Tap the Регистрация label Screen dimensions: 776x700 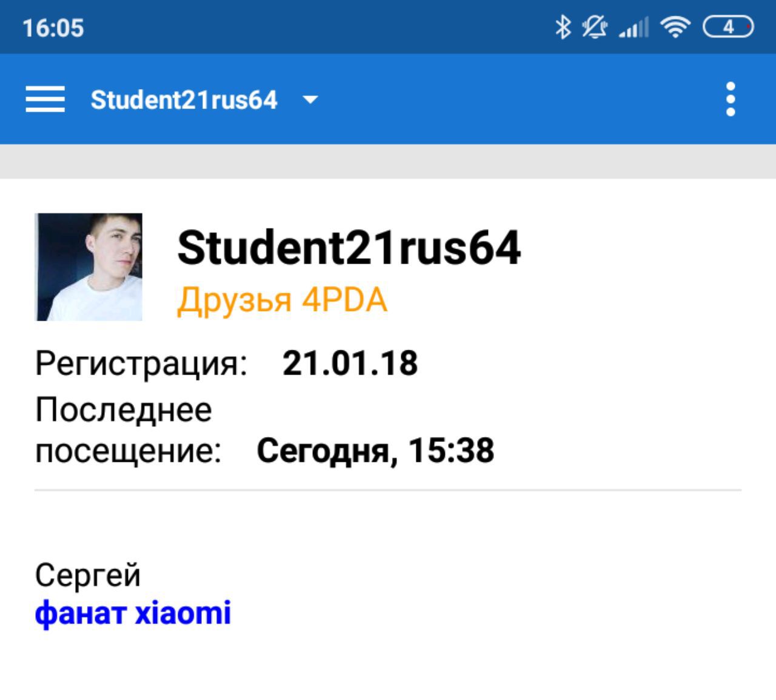pos(141,364)
